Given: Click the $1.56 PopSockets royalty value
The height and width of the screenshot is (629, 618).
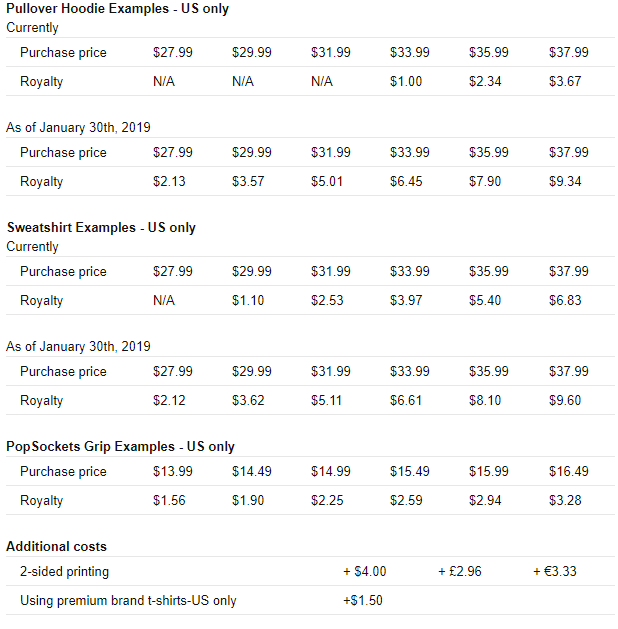Looking at the screenshot, I should pos(169,500).
